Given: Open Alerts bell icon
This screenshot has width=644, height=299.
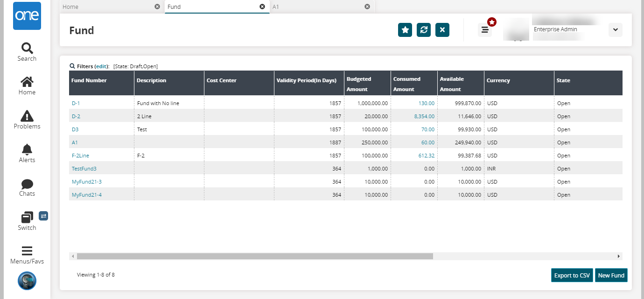Looking at the screenshot, I should coord(27,149).
